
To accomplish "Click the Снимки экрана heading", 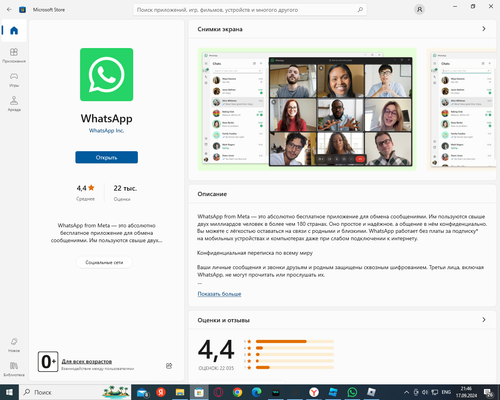I will pos(220,29).
